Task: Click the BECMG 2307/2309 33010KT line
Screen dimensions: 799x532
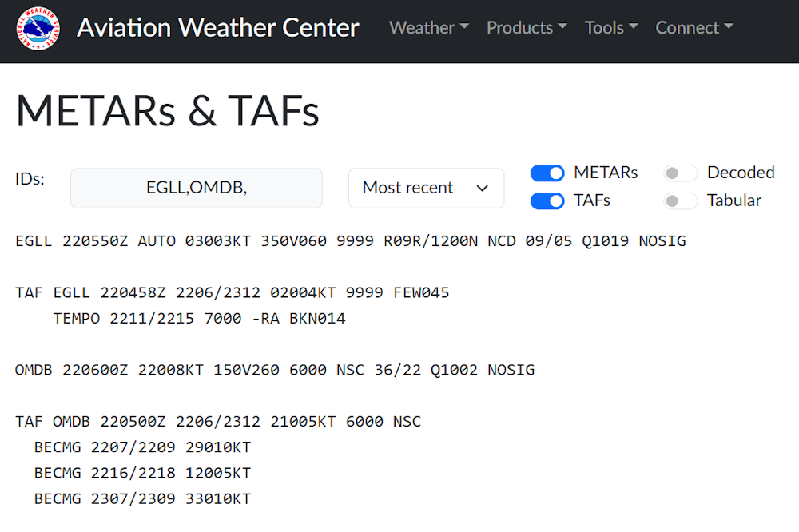Action: point(143,499)
